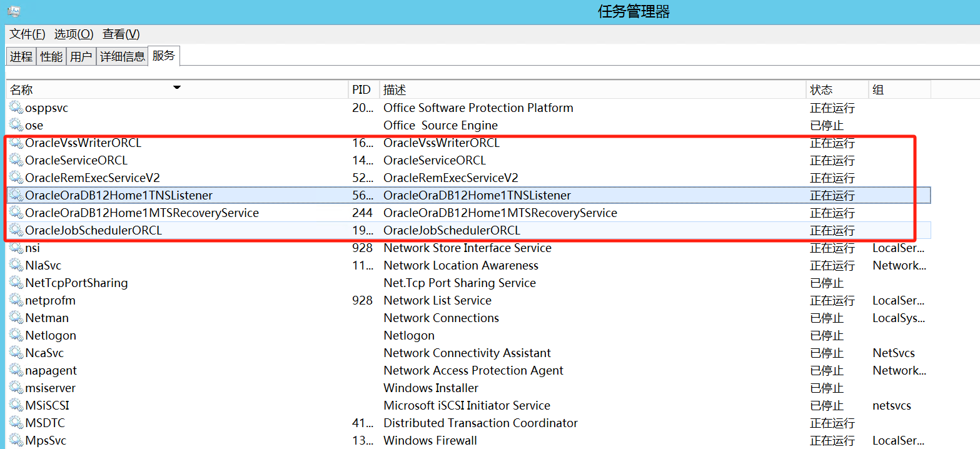Click the Office Source Engine description
This screenshot has height=449, width=980.
(441, 125)
